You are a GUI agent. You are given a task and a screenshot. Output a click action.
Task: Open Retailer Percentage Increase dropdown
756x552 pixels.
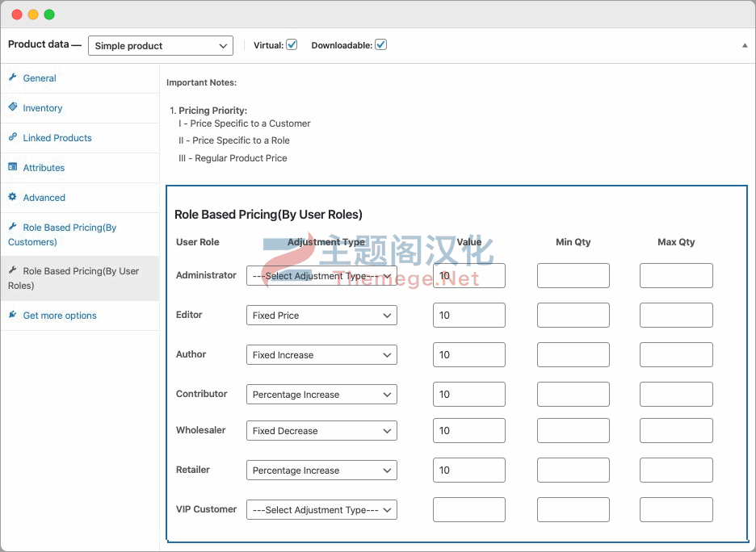point(321,470)
